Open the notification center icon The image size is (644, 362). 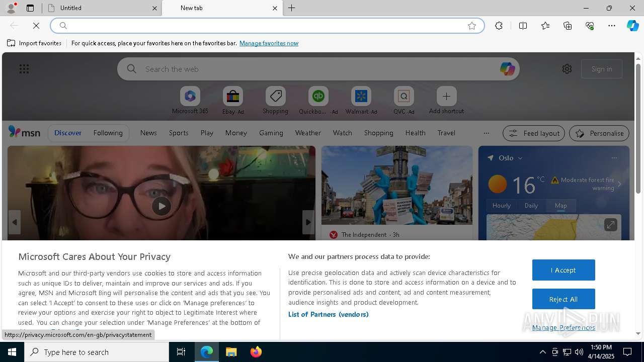tap(627, 352)
